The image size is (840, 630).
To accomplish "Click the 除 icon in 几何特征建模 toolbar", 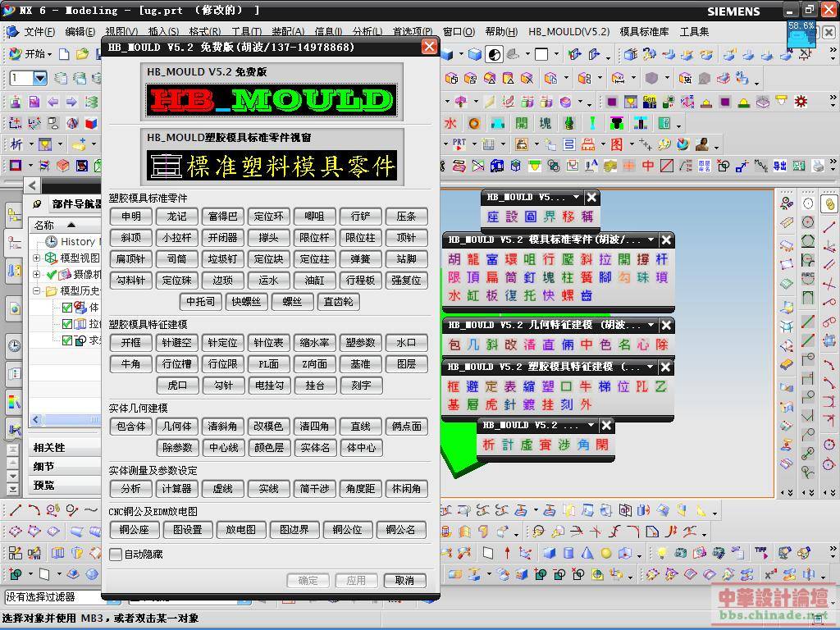I will click(x=662, y=345).
